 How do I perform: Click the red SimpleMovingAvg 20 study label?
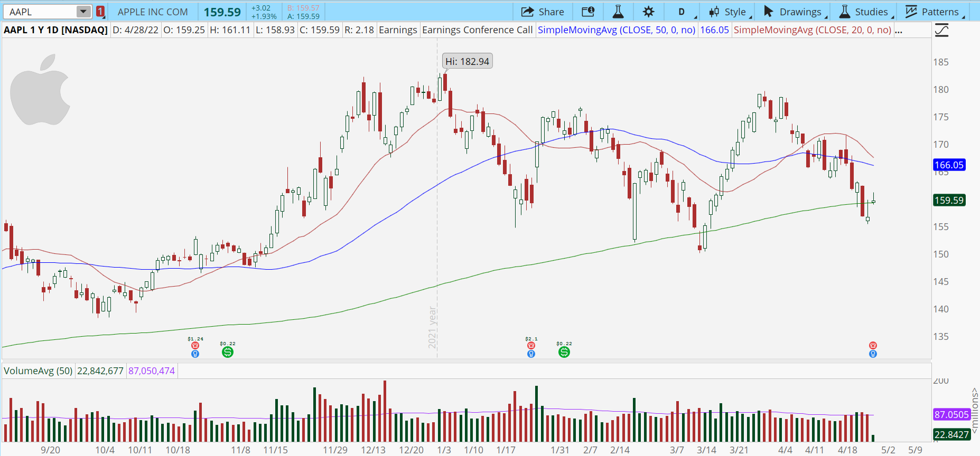(x=812, y=30)
